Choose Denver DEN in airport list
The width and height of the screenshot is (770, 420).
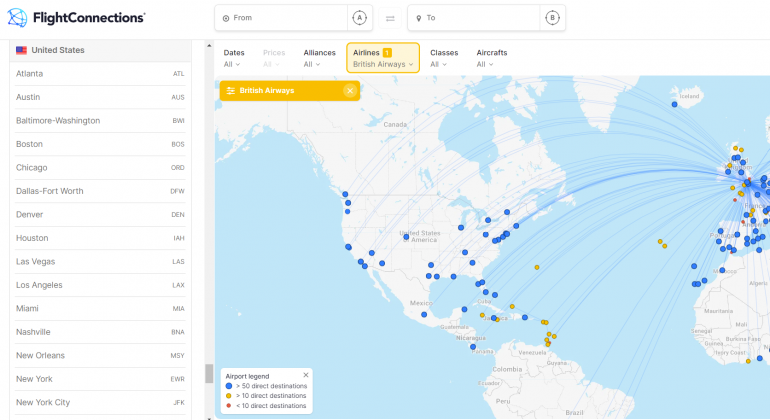click(100, 215)
